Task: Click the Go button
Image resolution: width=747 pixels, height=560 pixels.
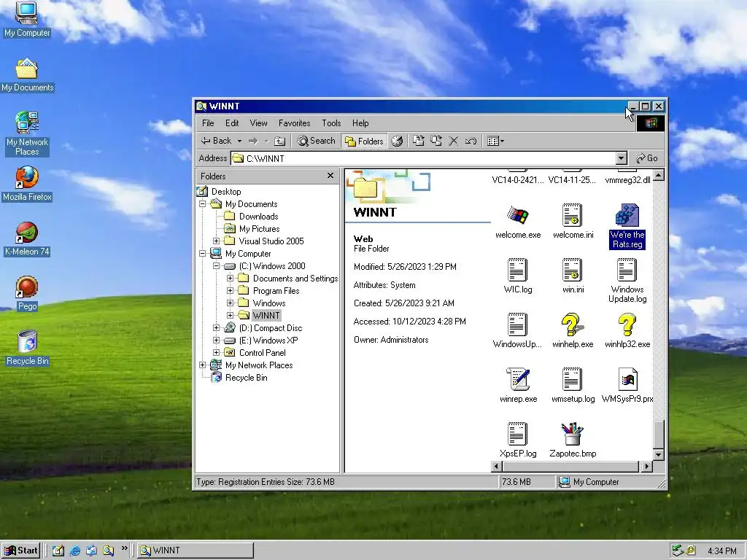Action: coord(647,158)
